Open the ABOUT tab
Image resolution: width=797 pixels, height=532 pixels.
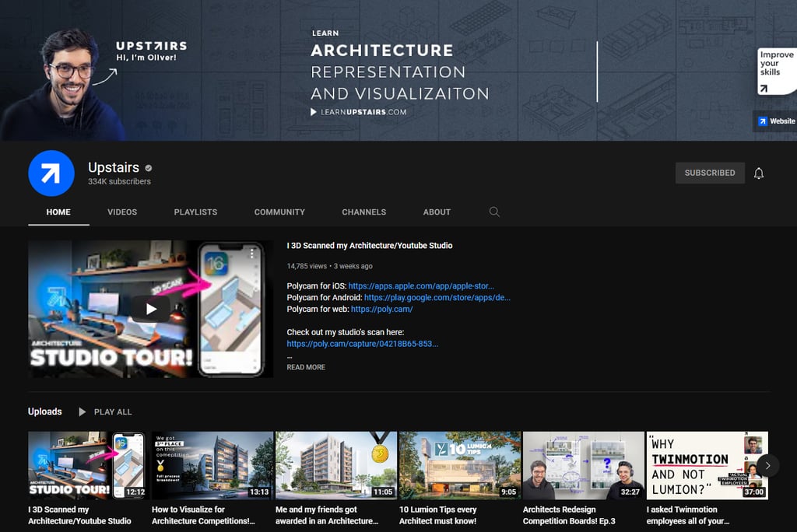point(437,212)
